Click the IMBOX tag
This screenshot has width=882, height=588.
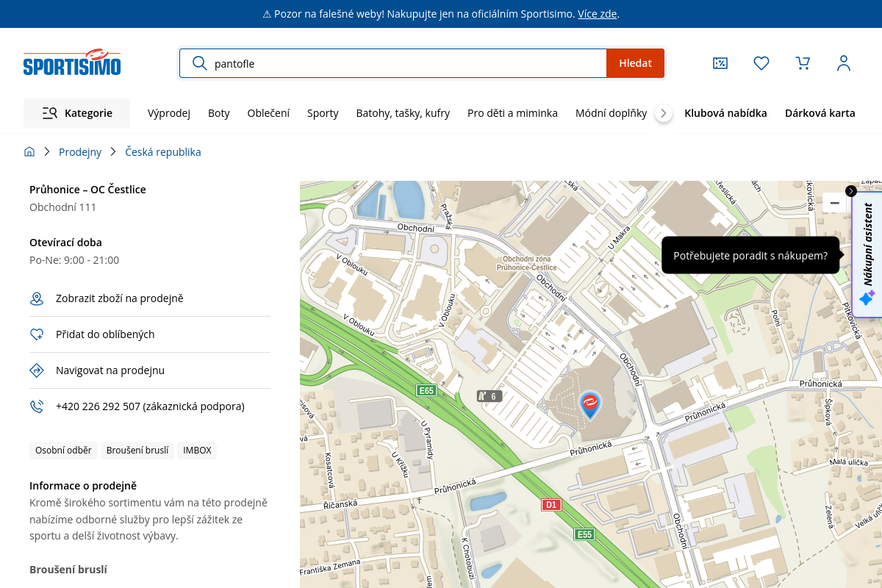pyautogui.click(x=197, y=451)
